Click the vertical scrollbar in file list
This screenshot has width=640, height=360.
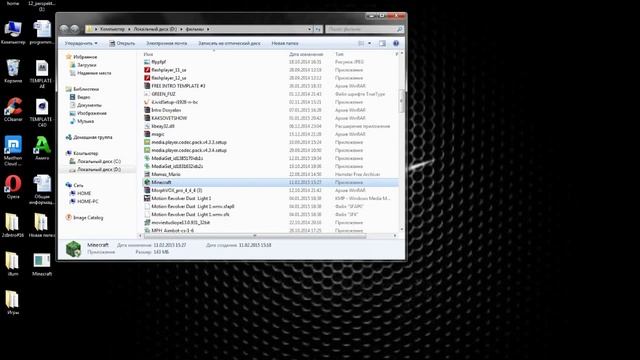coord(401,100)
